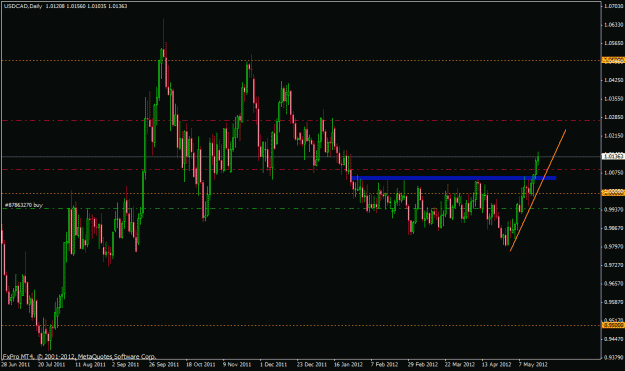Screen dimensions: 625x371
Task: Click the 1.06330 price axis label
Action: point(614,25)
